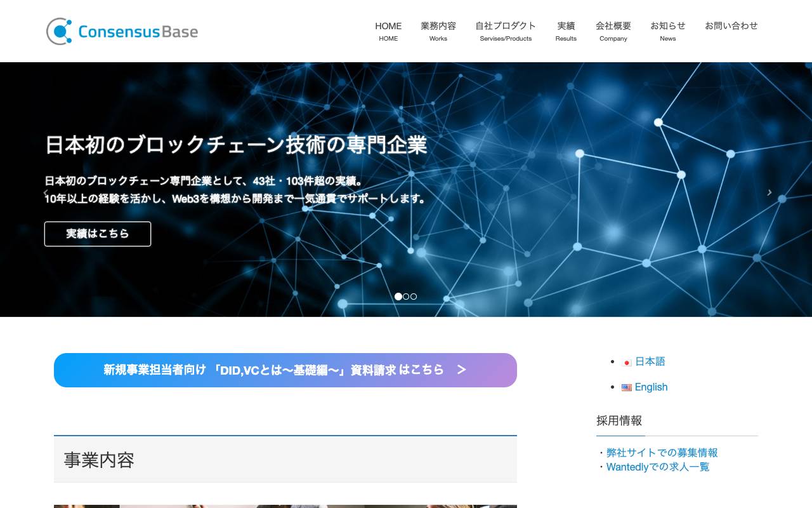Open the HOME menu item
The height and width of the screenshot is (508, 812).
(388, 31)
